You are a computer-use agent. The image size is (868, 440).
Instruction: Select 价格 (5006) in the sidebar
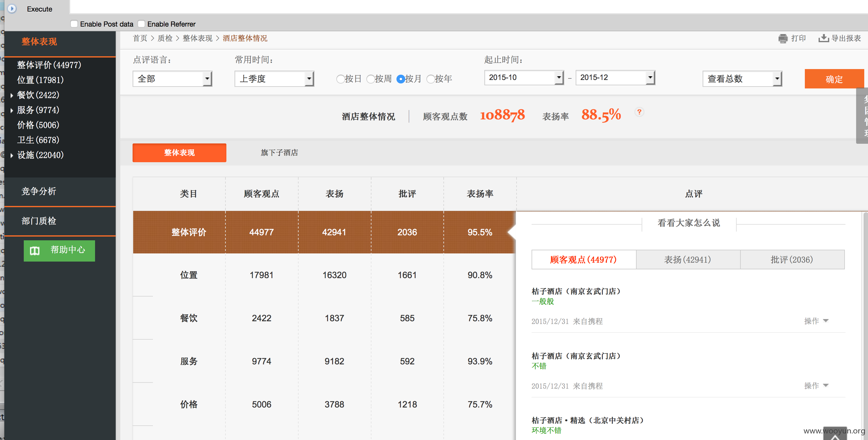pos(38,125)
